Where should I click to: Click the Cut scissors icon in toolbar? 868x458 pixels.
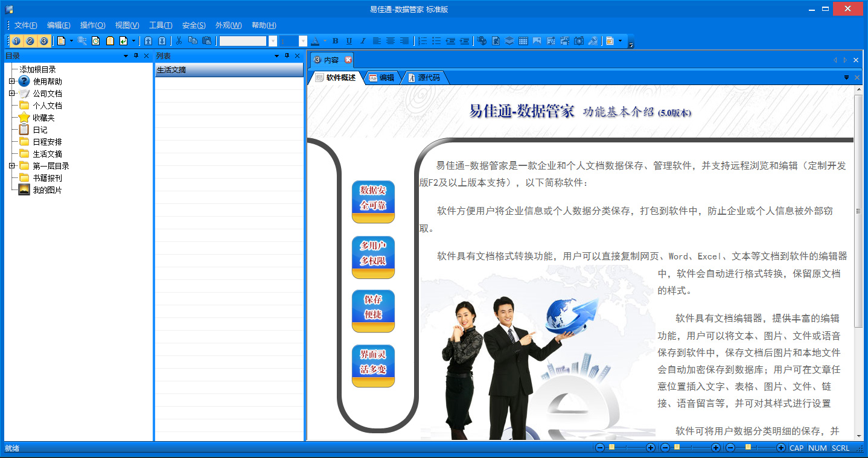point(179,41)
